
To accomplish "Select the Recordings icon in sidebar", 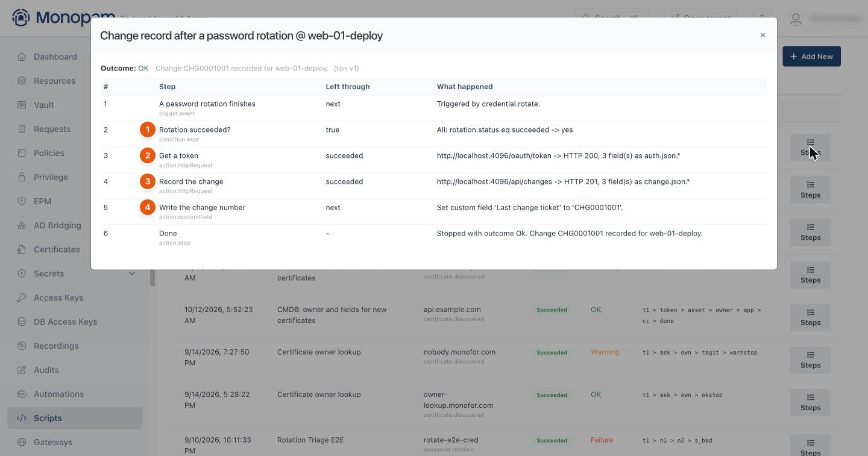I will tap(22, 346).
